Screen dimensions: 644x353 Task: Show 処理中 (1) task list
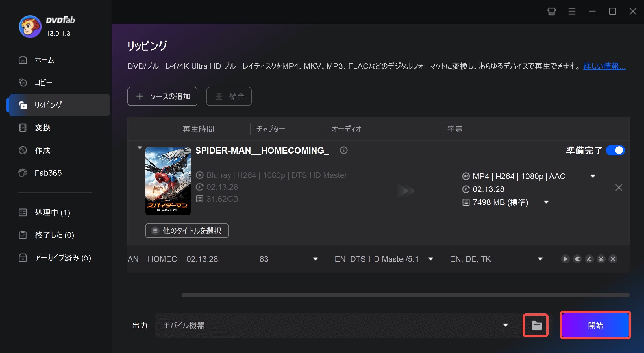[x=59, y=212]
